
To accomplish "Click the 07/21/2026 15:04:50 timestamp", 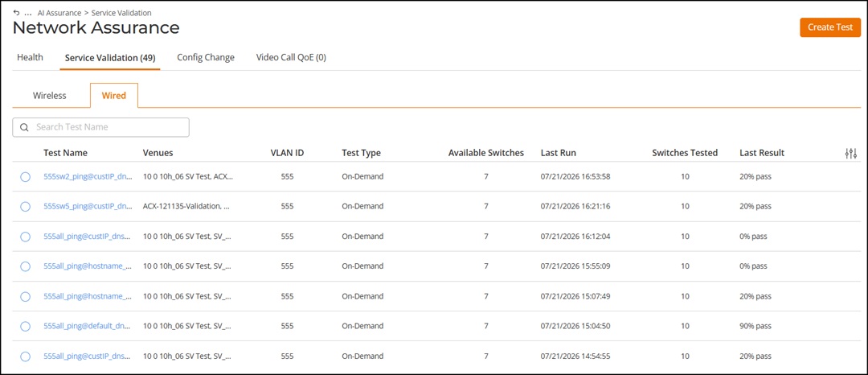I will click(x=575, y=326).
